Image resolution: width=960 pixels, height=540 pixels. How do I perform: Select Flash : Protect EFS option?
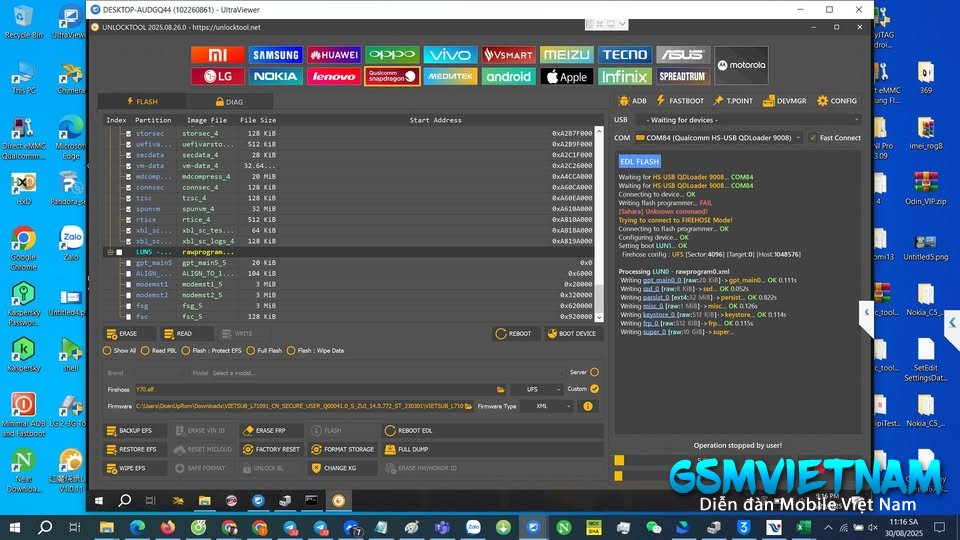(x=186, y=351)
